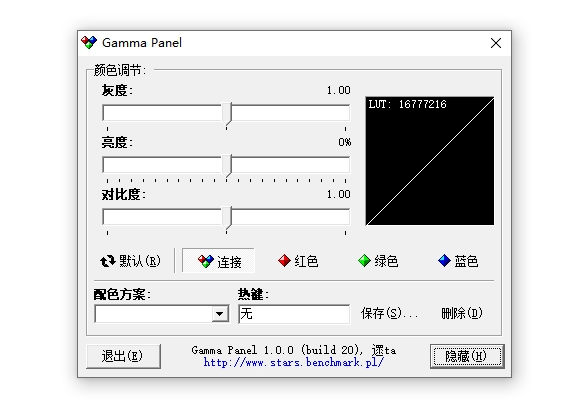Click the 对比度 contrast slider thumb
This screenshot has width=574, height=403.
click(227, 218)
